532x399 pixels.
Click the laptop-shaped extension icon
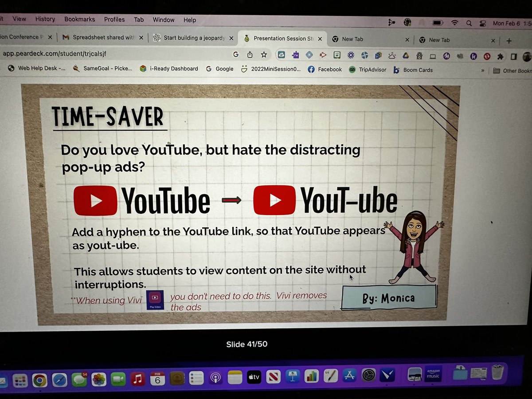(433, 56)
